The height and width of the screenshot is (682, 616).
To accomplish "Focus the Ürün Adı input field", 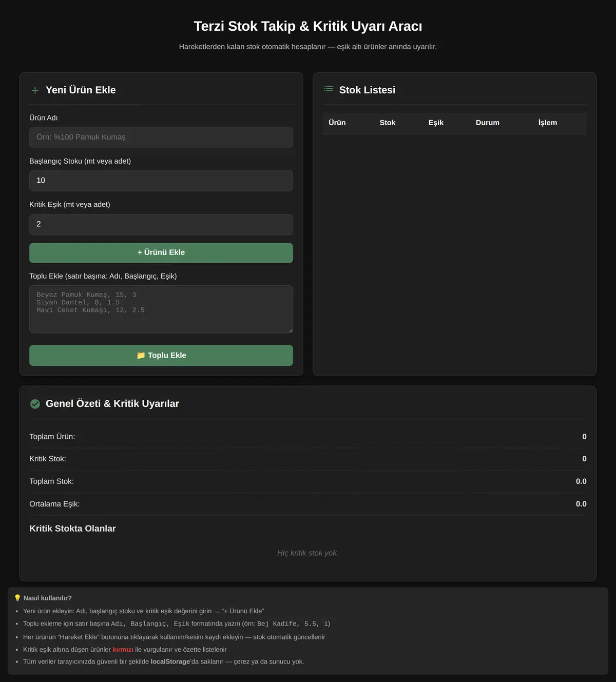I will (x=161, y=138).
